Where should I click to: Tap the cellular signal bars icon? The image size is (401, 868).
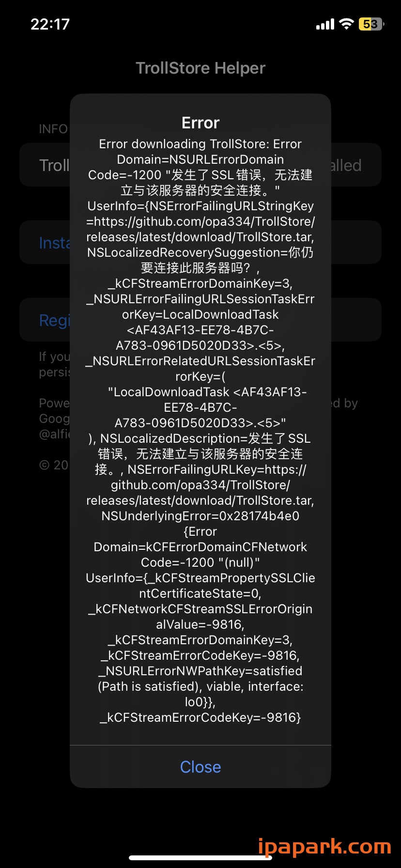point(325,24)
